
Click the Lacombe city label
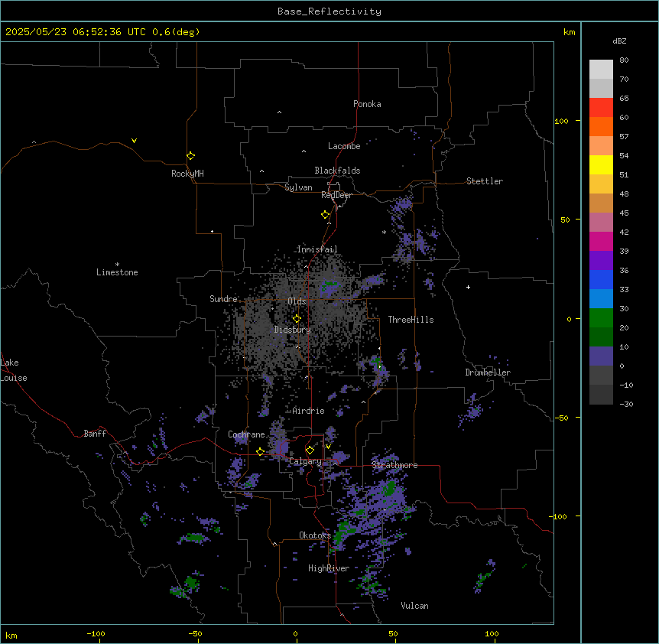click(344, 146)
